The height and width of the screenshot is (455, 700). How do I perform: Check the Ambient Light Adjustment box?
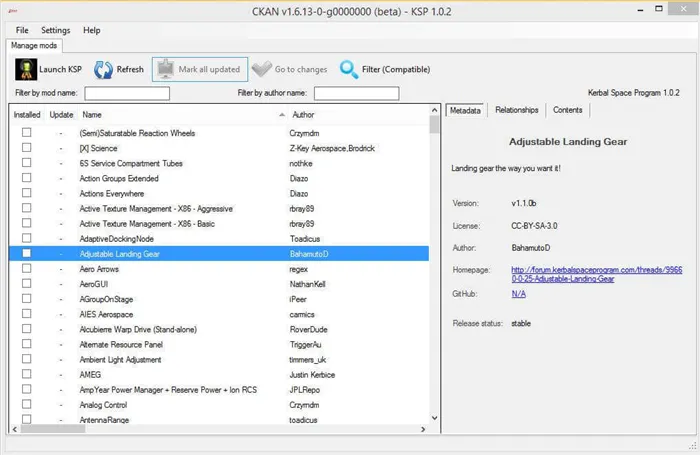pos(27,359)
